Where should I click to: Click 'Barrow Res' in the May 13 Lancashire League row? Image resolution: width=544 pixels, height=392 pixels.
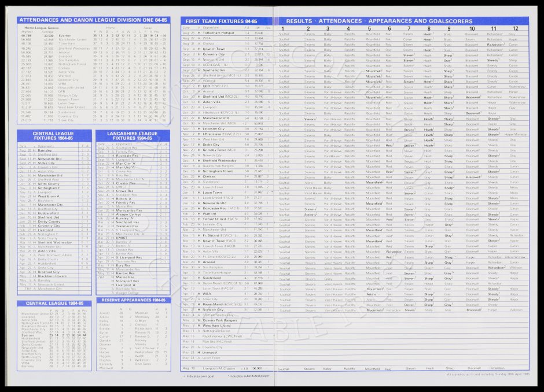(125, 273)
